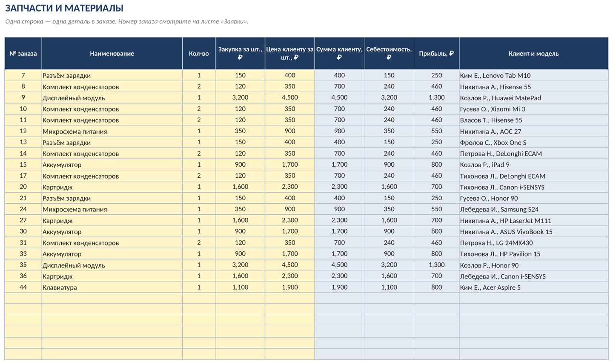This screenshot has height=364, width=613.
Task: Click the cell "Ким Е., Lenovo Tab M10"
Action: click(x=534, y=75)
